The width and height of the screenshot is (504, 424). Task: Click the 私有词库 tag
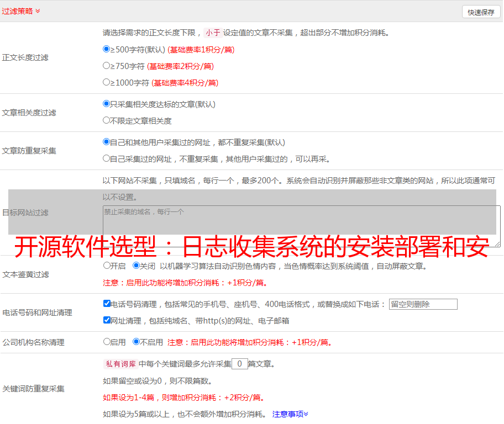pos(119,364)
